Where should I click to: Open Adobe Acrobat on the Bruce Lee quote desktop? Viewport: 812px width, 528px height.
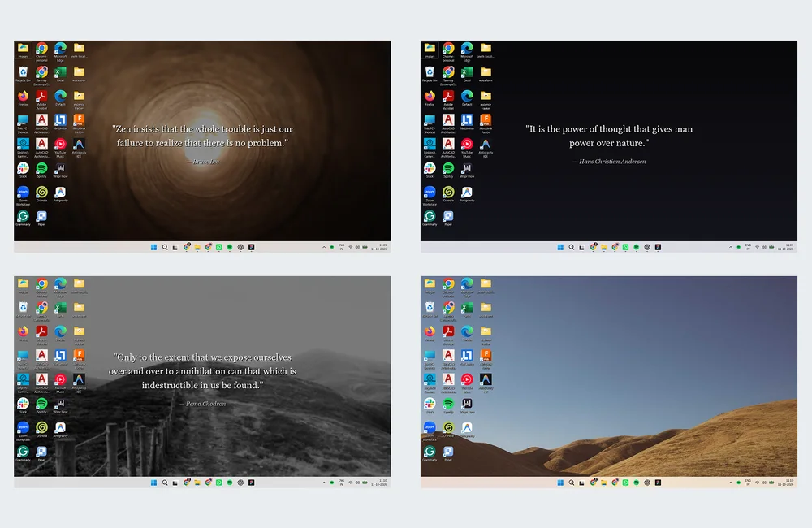click(x=41, y=97)
